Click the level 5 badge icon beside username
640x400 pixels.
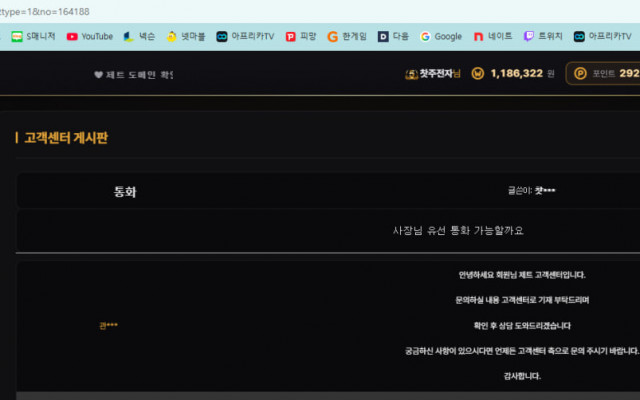click(411, 74)
